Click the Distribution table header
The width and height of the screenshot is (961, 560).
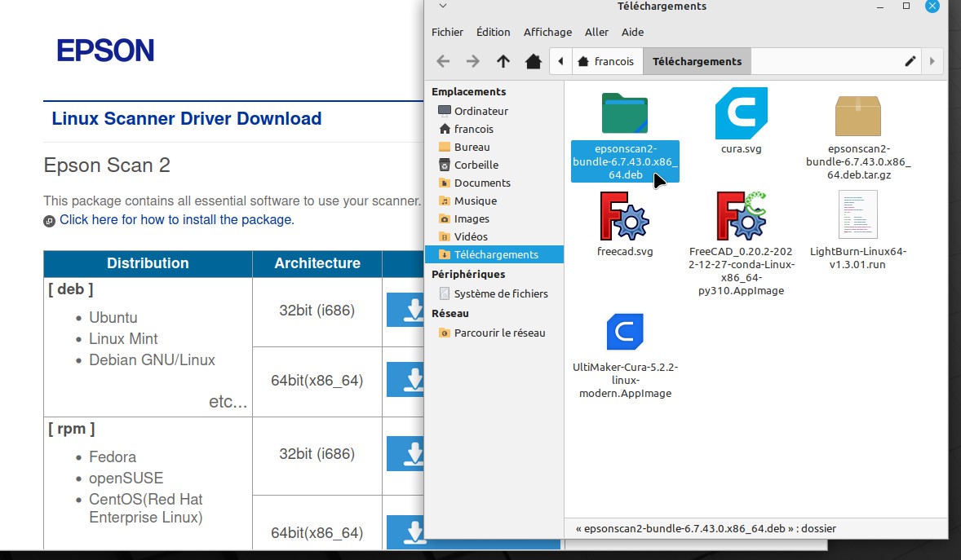tap(148, 263)
